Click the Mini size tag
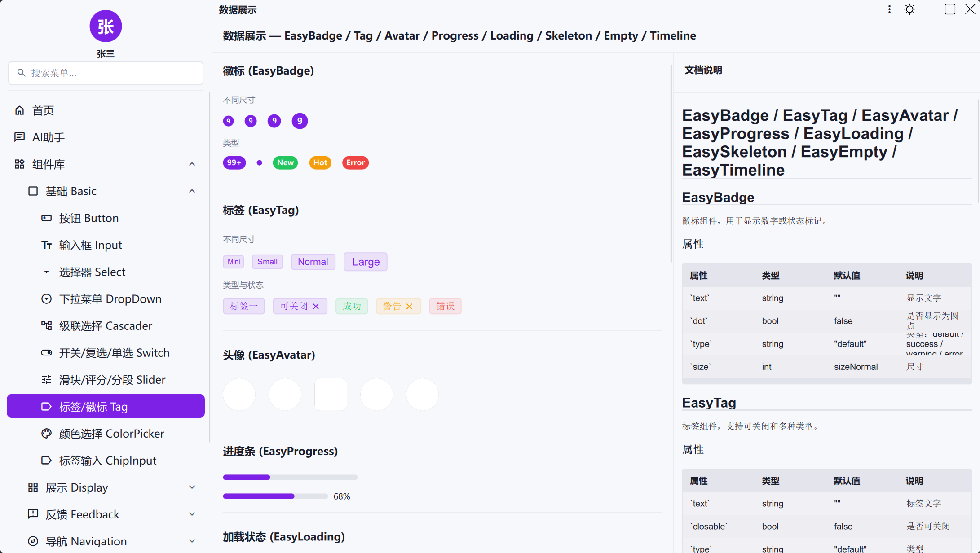 [234, 262]
